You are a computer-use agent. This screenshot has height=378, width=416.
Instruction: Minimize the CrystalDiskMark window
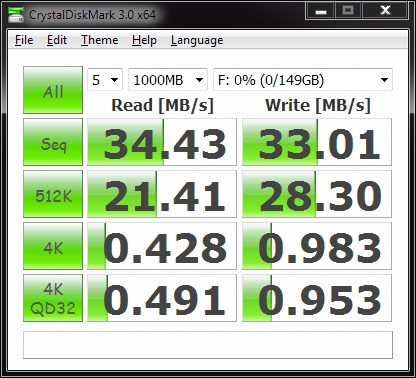point(321,11)
